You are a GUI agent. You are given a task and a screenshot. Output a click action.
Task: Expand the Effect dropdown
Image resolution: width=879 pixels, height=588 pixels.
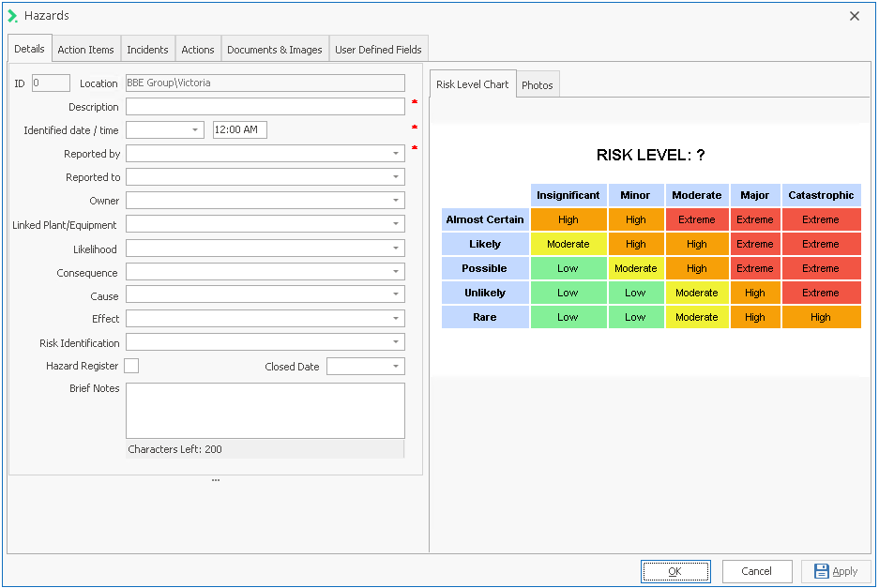pos(396,319)
